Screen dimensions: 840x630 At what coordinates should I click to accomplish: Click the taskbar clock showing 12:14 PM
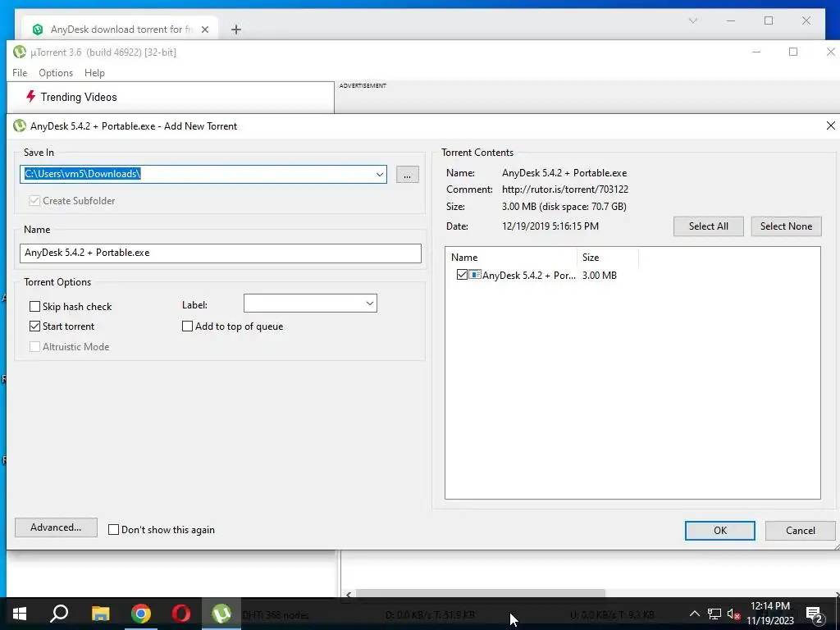[x=769, y=606]
